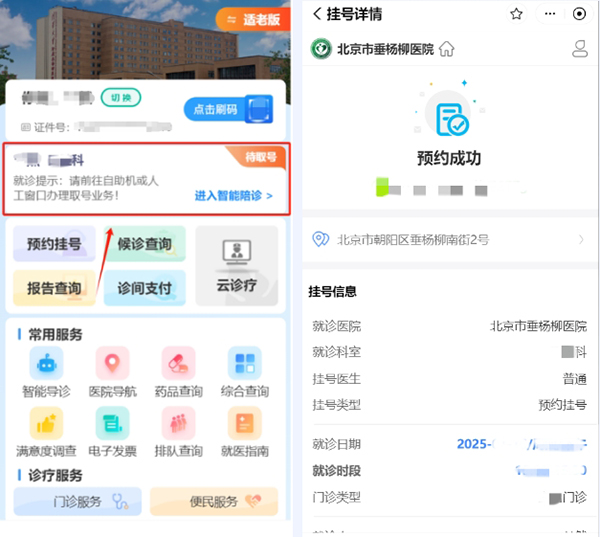
Task: Tap the 常用服务 section heading
Action: pos(55,334)
